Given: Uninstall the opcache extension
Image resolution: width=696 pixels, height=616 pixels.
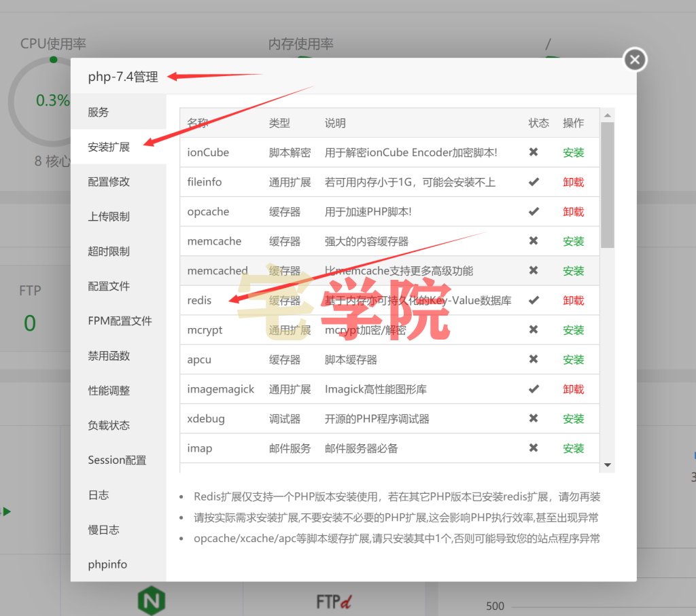Looking at the screenshot, I should (573, 211).
